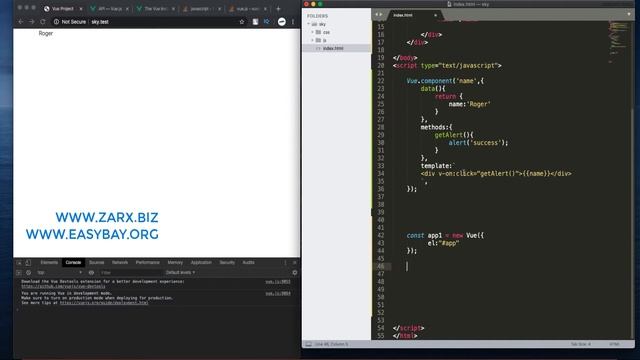Open the DevTools Network panel
The width and height of the screenshot is (640, 360).
(x=120, y=262)
